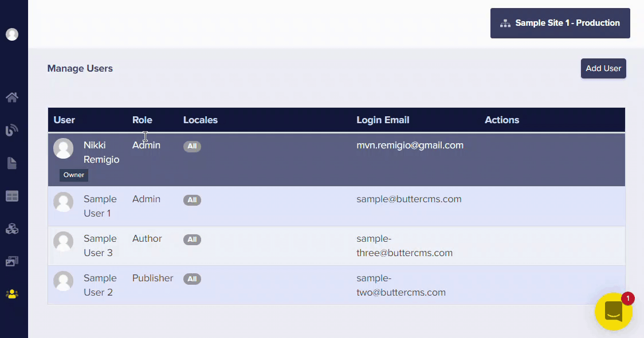Viewport: 644px width, 338px height.
Task: Click the User column header
Action: point(64,120)
